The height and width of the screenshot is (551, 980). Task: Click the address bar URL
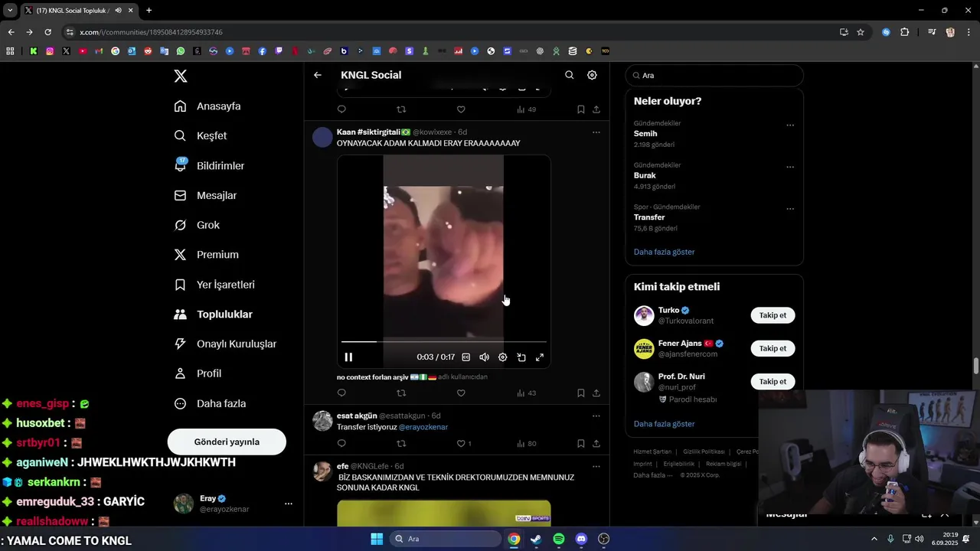151,32
